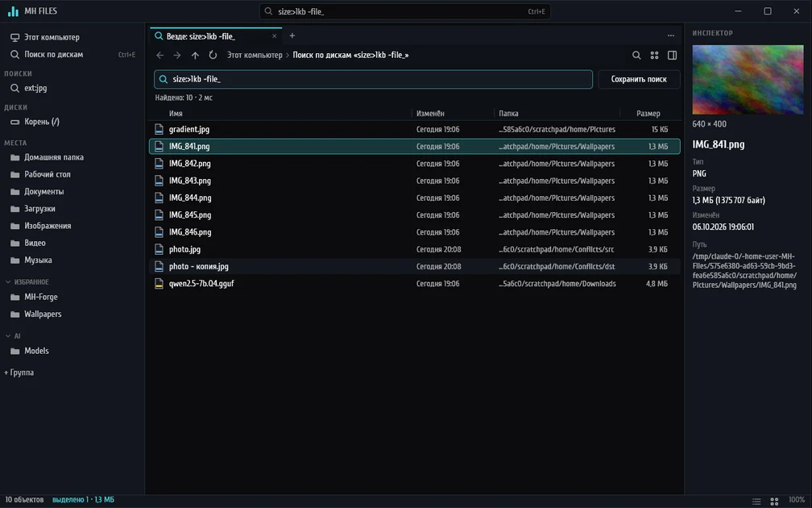Open Этот компьютер in the sidebar
Screen dimensions: 812x508
click(x=72, y=37)
